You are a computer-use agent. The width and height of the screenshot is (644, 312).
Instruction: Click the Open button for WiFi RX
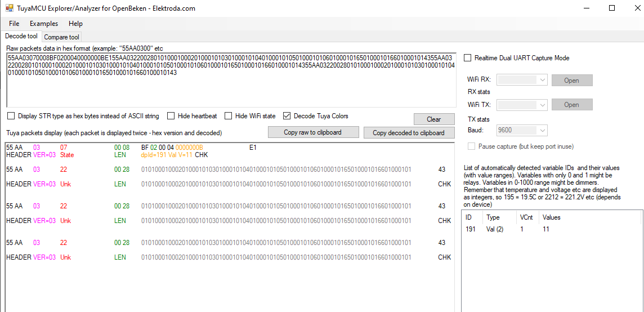tap(572, 80)
